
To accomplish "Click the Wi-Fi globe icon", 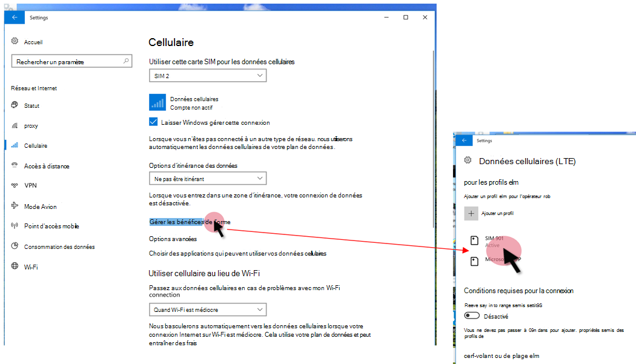I will [15, 266].
